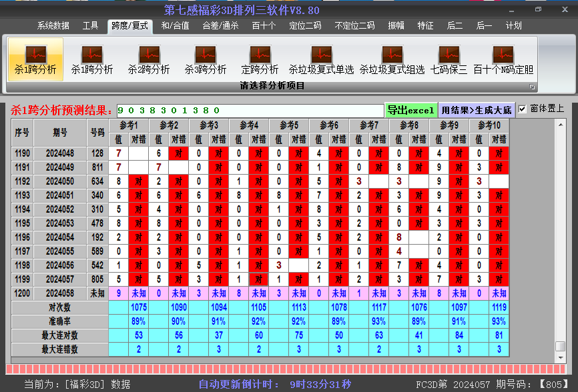
Task: Toggle the 窗体置上 checkbox
Action: [522, 109]
